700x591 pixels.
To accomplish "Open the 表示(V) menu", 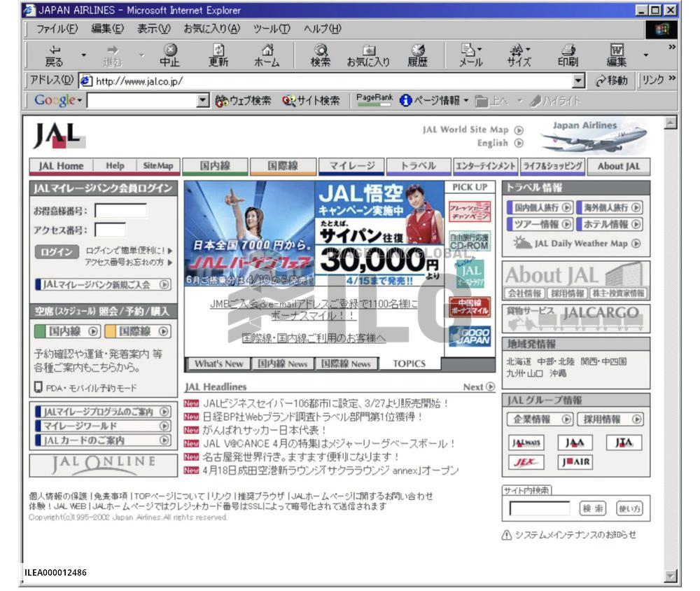I will (x=153, y=29).
